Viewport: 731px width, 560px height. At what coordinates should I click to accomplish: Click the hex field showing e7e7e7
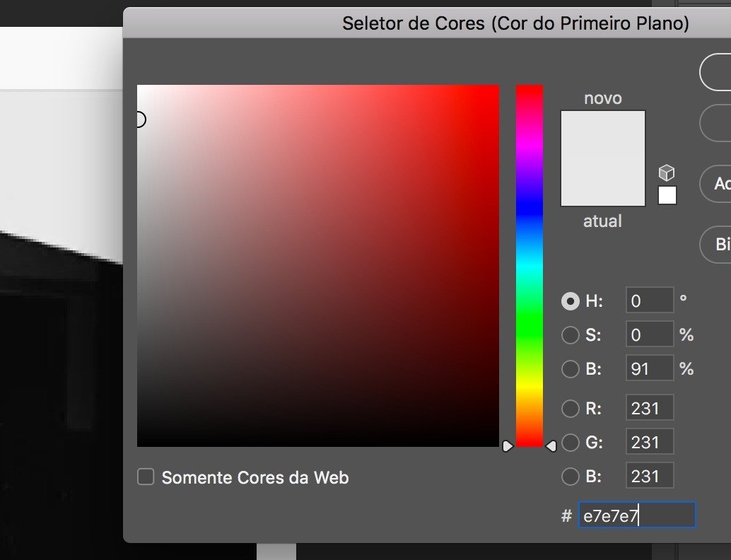tap(635, 515)
